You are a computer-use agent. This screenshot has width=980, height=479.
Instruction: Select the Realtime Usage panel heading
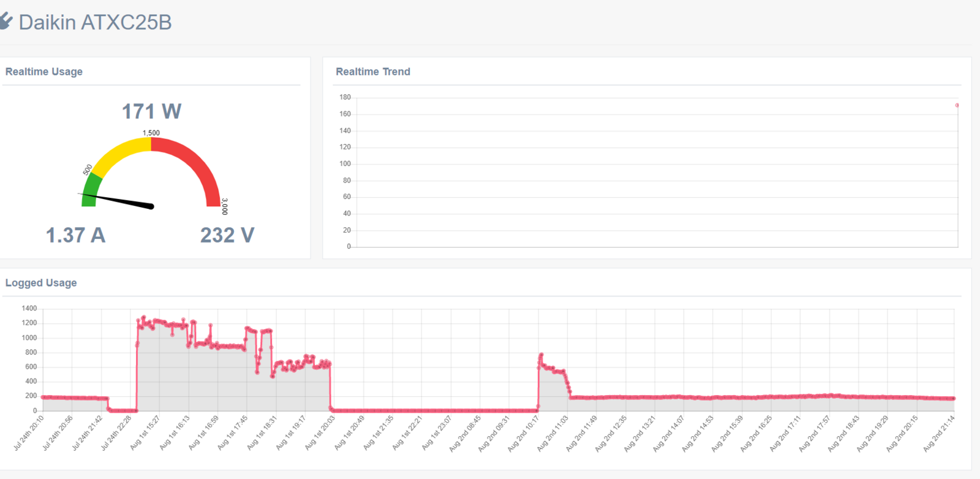point(44,72)
